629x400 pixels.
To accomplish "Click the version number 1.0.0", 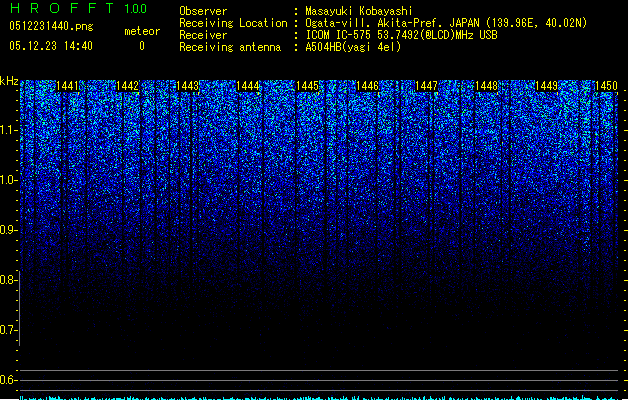I will click(x=136, y=9).
